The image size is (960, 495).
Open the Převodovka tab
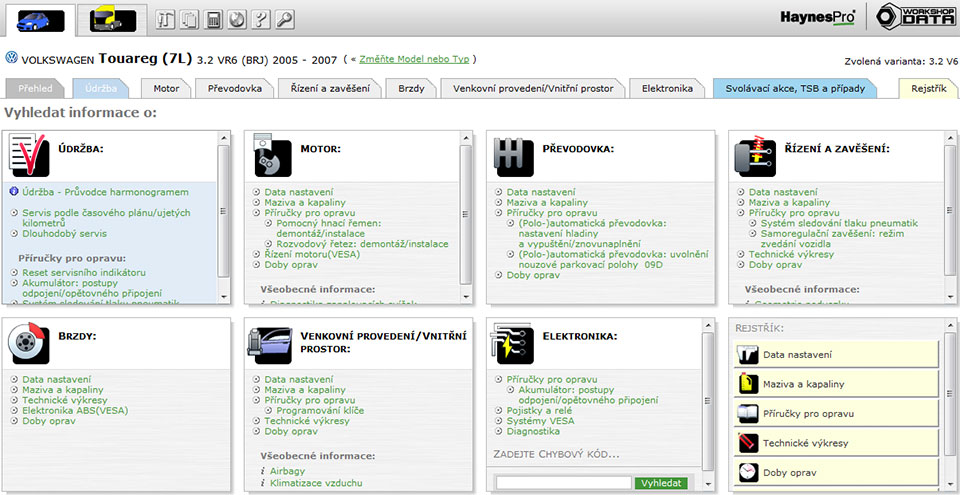click(x=234, y=88)
